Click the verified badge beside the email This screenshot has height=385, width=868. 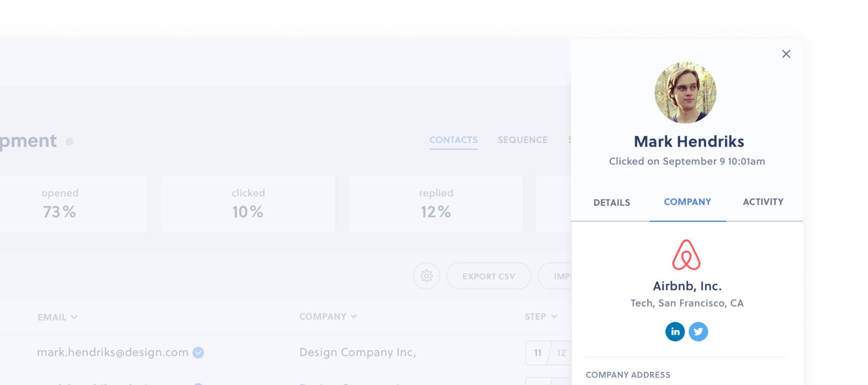pyautogui.click(x=198, y=352)
